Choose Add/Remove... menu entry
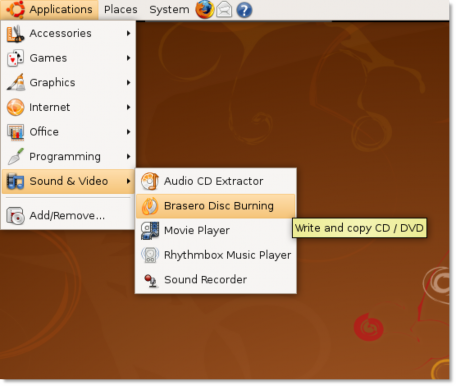Image resolution: width=456 pixels, height=386 pixels. tap(68, 216)
